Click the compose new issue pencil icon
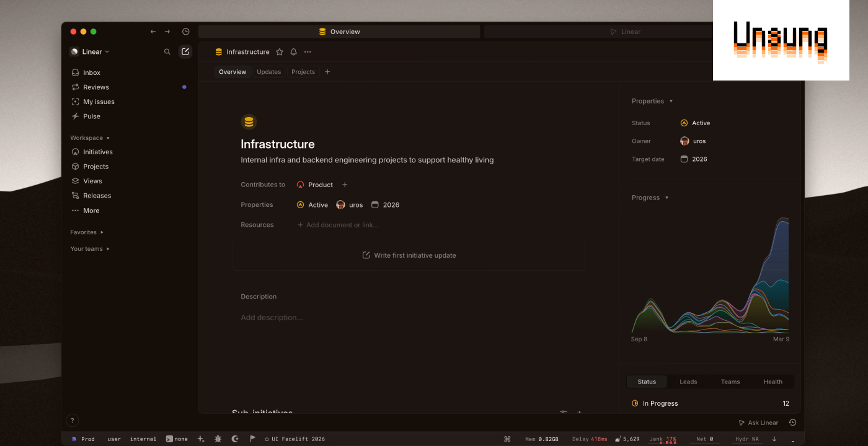The height and width of the screenshot is (446, 868). click(x=185, y=51)
